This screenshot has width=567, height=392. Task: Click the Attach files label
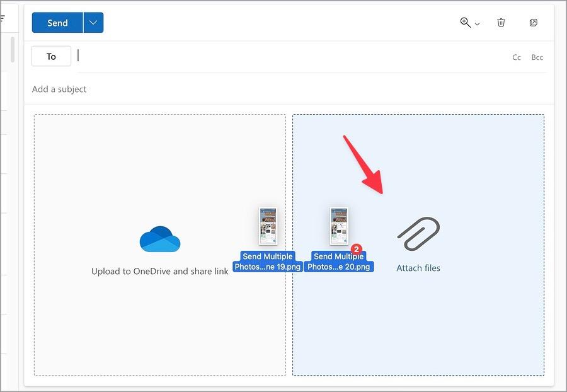click(418, 268)
